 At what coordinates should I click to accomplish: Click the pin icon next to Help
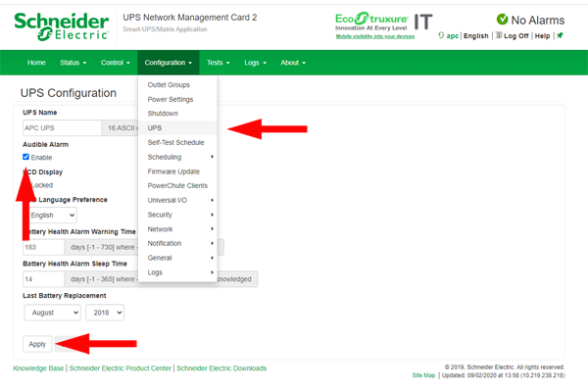560,35
